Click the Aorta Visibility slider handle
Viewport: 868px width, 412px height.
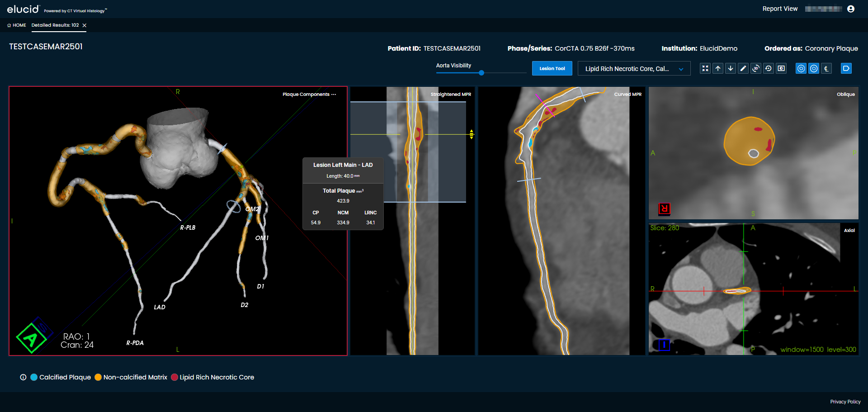[x=481, y=73]
